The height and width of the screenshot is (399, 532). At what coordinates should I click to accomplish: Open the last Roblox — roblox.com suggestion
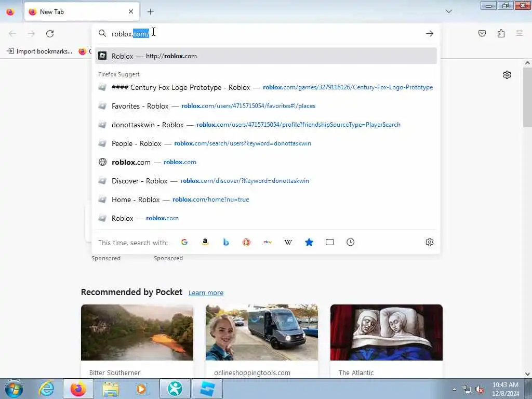tap(266, 218)
